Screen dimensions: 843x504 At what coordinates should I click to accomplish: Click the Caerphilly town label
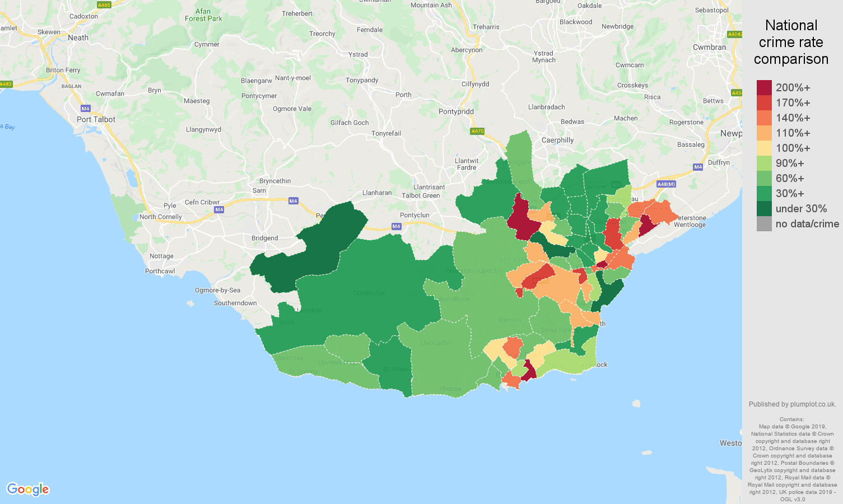[557, 140]
